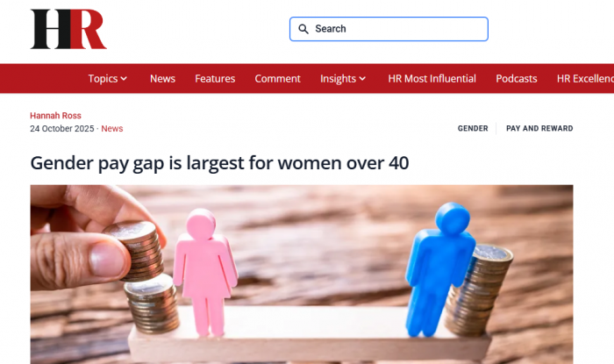
Task: Open the Podcasts page
Action: click(x=517, y=79)
